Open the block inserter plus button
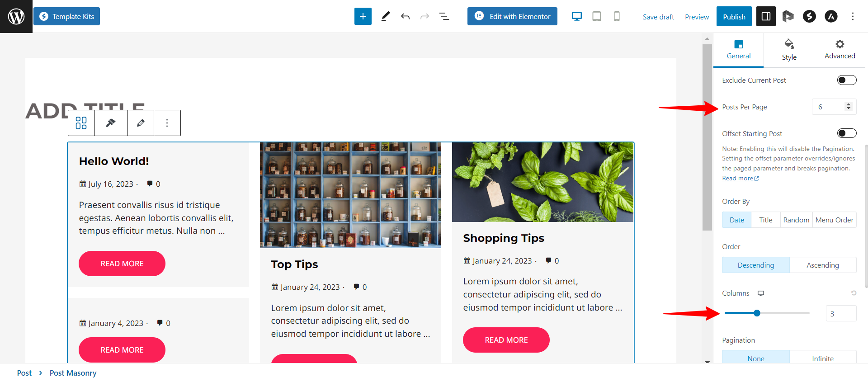This screenshot has height=382, width=868. click(x=363, y=16)
